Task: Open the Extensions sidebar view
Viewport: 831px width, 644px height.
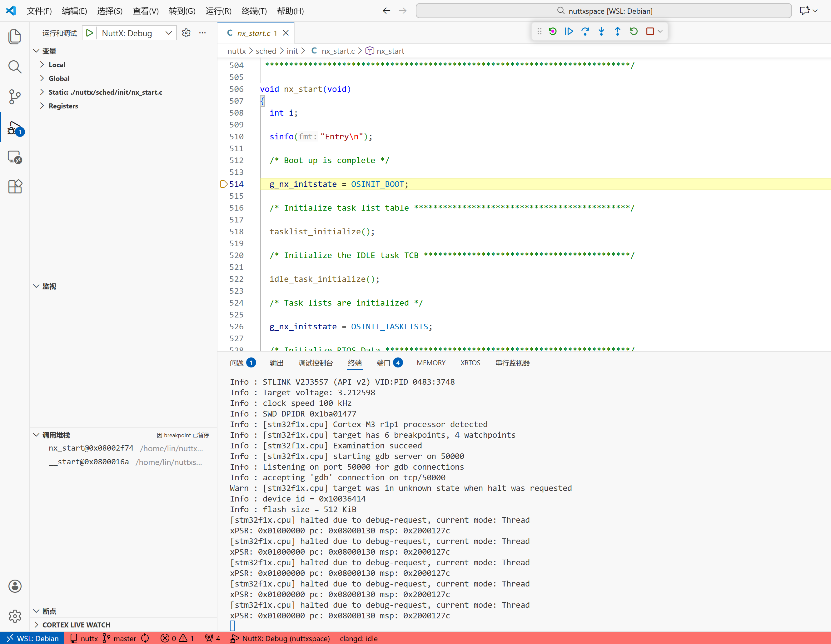Action: pyautogui.click(x=15, y=187)
